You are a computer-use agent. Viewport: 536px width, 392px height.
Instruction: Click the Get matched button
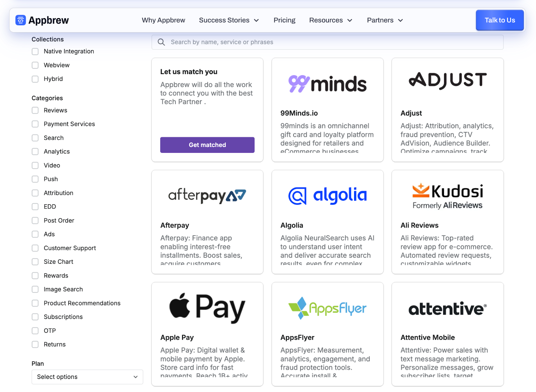click(207, 145)
